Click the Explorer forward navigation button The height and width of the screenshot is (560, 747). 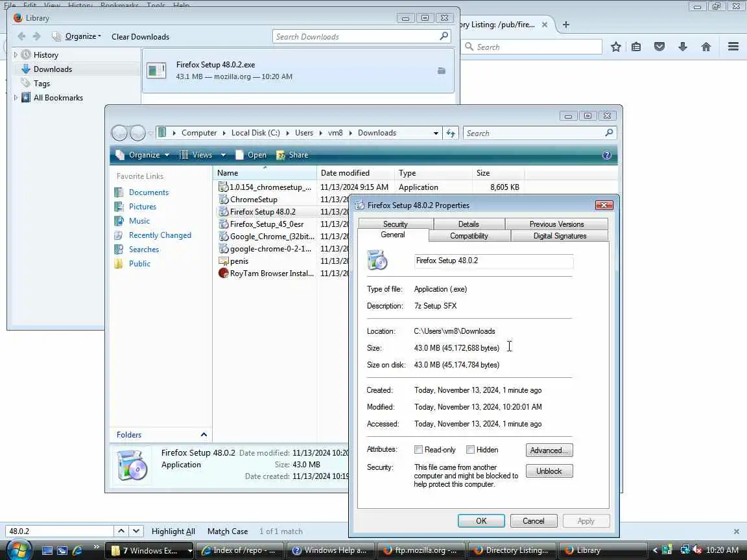coord(137,133)
